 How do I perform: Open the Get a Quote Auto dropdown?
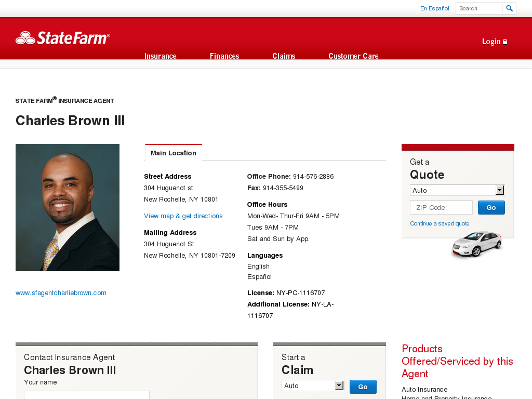click(x=457, y=190)
